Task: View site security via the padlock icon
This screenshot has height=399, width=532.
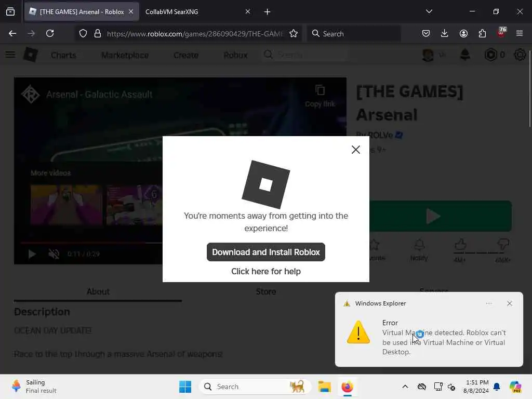Action: pos(98,33)
